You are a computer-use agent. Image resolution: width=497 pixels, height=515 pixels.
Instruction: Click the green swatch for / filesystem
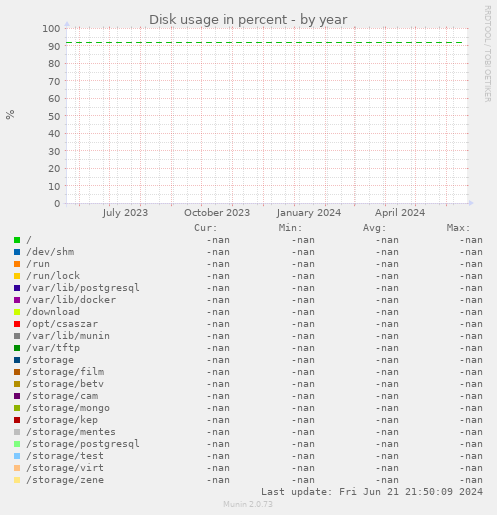[17, 240]
